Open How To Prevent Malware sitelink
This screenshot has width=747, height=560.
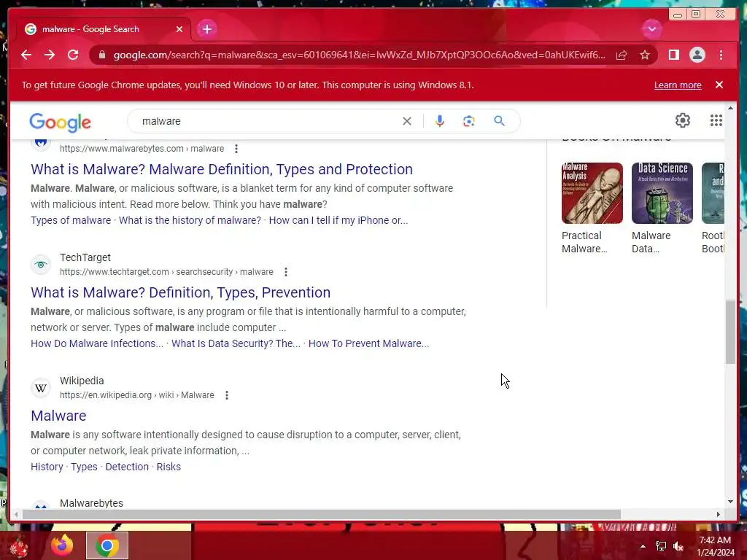click(x=368, y=343)
